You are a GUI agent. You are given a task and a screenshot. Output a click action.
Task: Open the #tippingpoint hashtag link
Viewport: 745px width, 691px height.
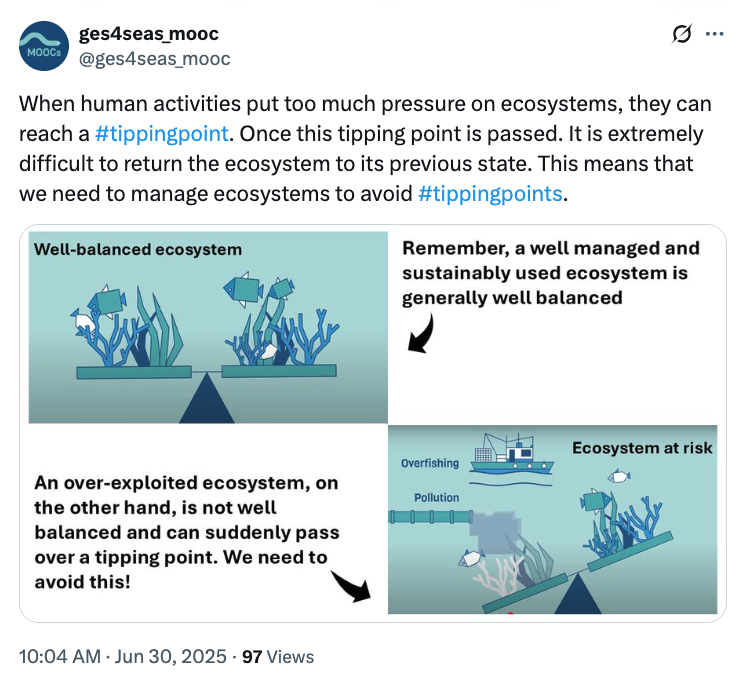(162, 133)
